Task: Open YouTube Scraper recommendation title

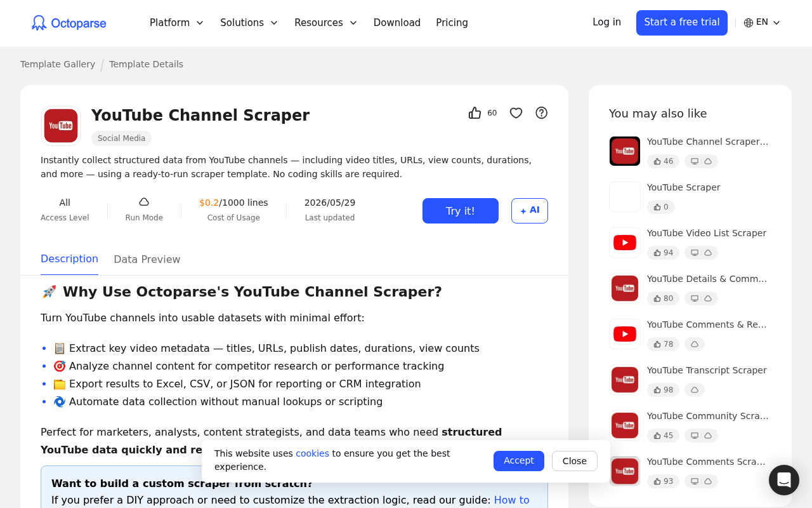Action: click(x=683, y=187)
